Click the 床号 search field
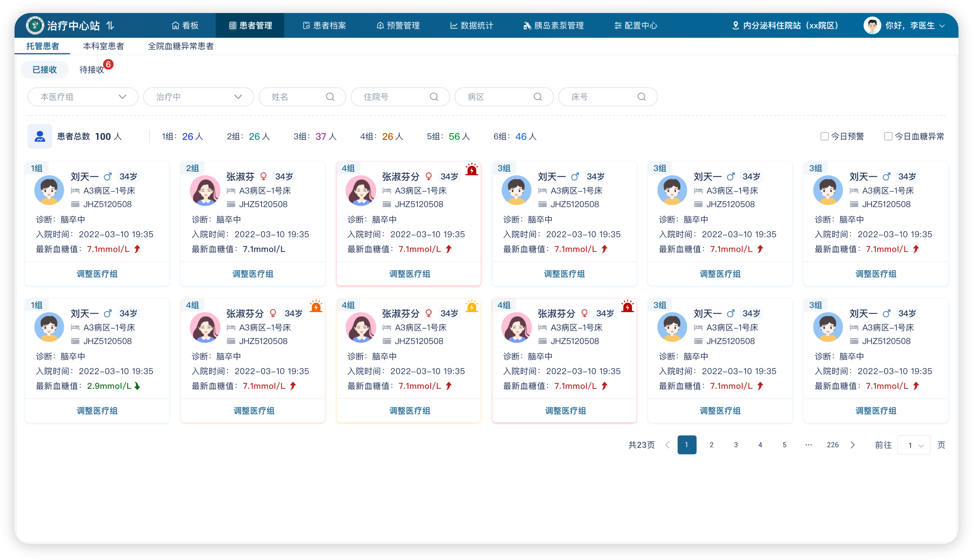 click(x=608, y=97)
